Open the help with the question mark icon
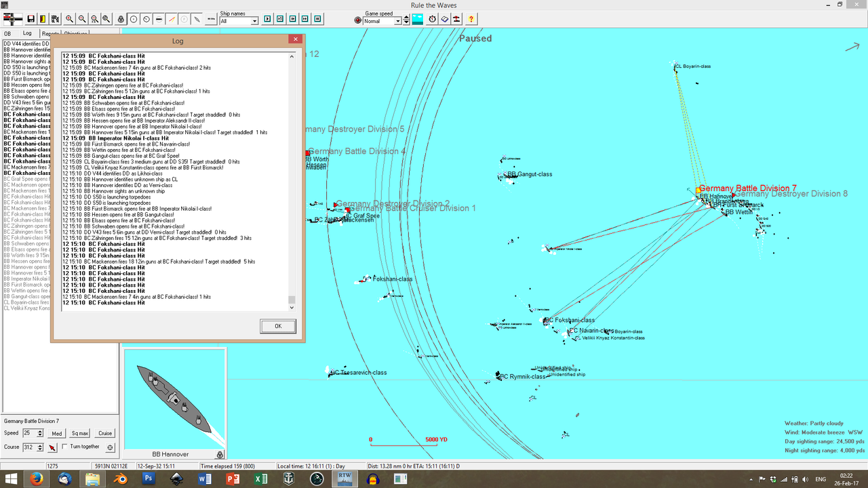The image size is (868, 488). coord(471,19)
